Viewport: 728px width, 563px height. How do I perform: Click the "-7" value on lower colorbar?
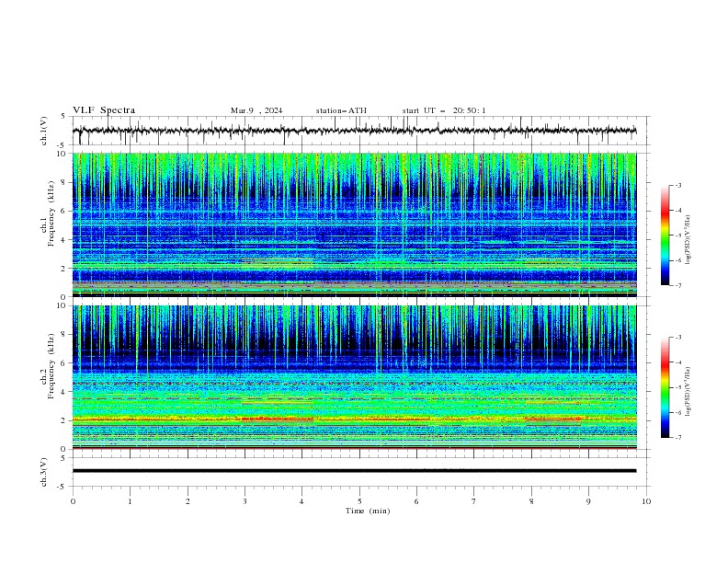(x=678, y=438)
